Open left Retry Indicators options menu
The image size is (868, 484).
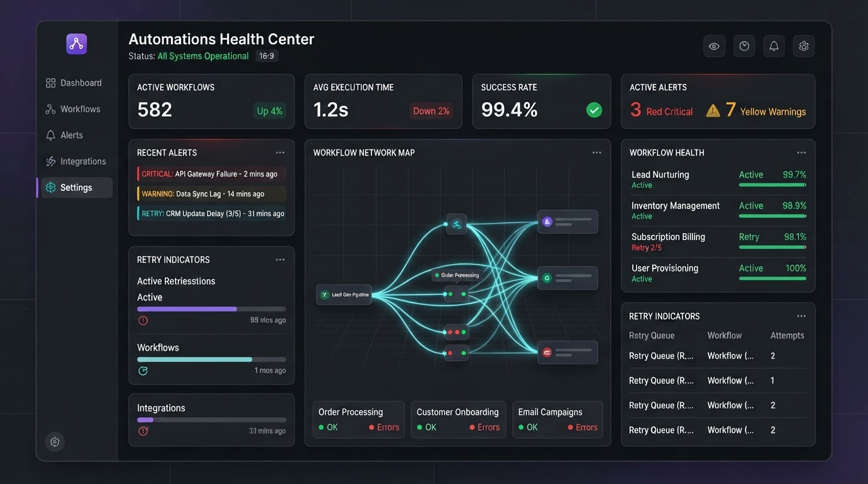point(280,260)
